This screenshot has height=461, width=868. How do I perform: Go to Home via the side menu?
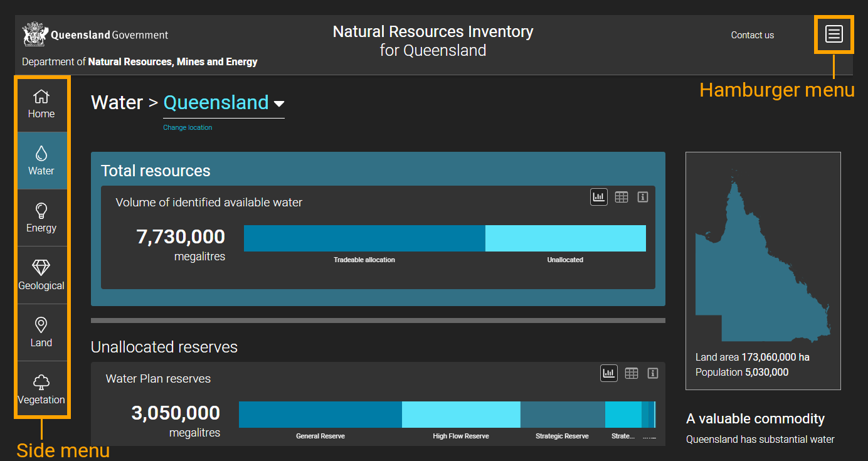click(41, 103)
